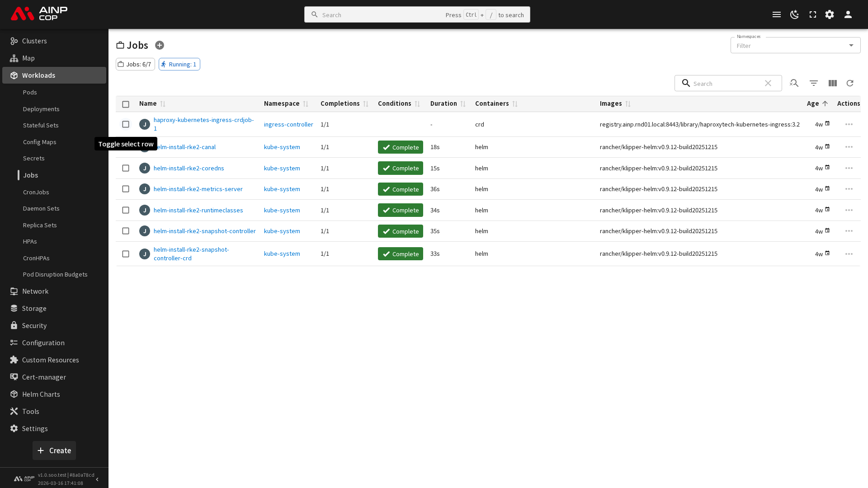Viewport: 868px width, 488px height.
Task: Focus the jobs table search field
Action: click(x=726, y=84)
